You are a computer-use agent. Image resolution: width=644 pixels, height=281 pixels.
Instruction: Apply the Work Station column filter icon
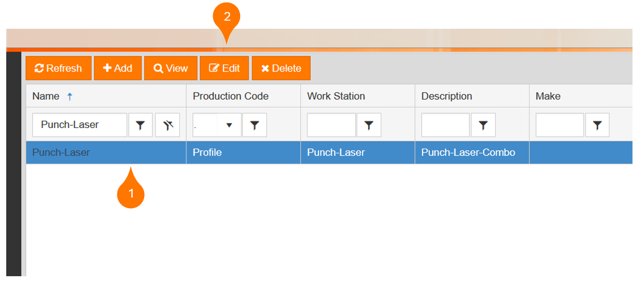368,125
